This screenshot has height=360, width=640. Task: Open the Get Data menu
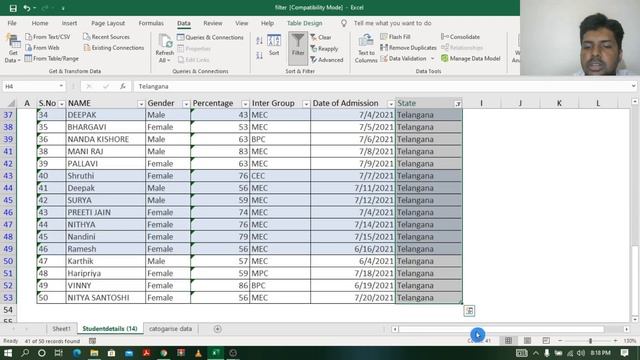point(13,49)
